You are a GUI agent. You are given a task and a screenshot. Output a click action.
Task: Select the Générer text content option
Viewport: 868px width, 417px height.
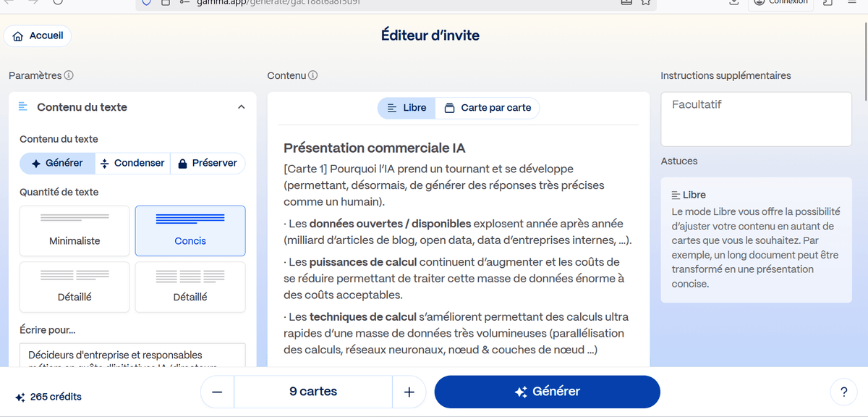click(x=57, y=163)
